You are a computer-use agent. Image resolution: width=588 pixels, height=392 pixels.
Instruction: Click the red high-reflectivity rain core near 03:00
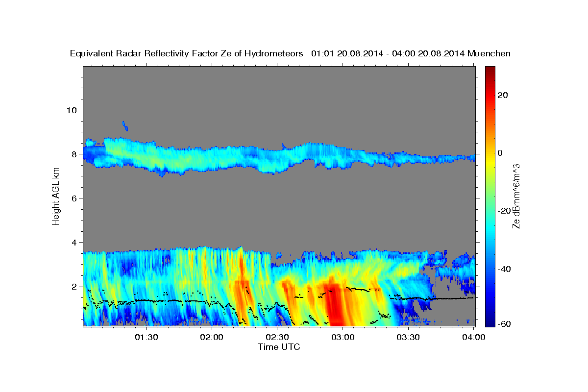(335, 304)
